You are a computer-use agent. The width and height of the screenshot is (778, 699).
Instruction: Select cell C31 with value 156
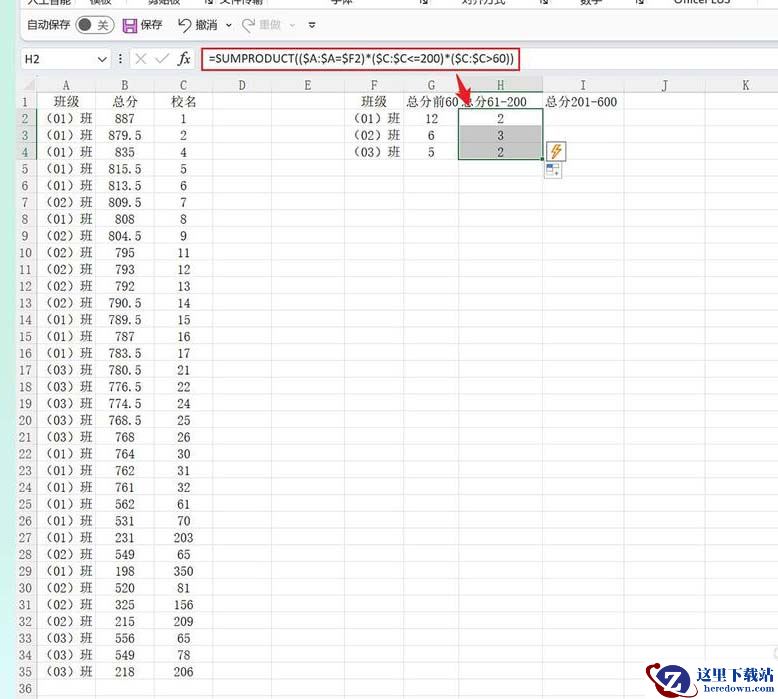[183, 604]
